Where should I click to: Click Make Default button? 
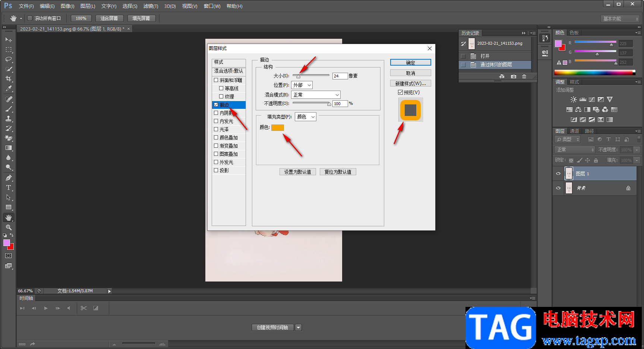click(x=298, y=172)
